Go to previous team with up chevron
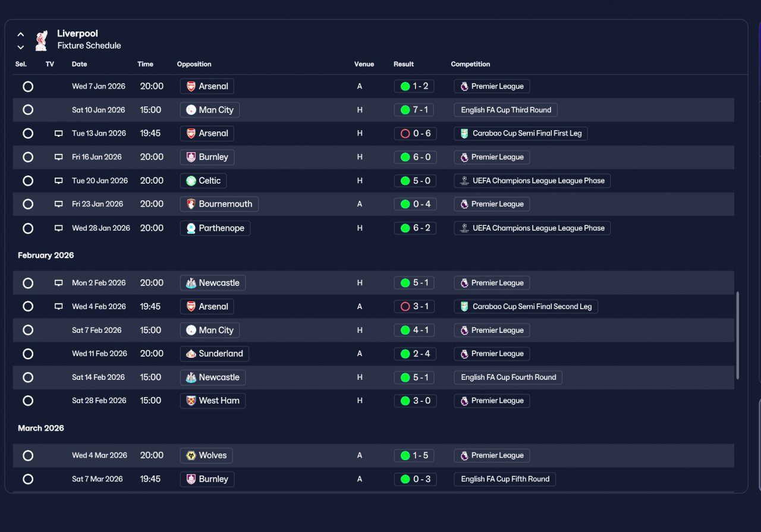Viewport: 761px width, 532px height. pyautogui.click(x=21, y=34)
